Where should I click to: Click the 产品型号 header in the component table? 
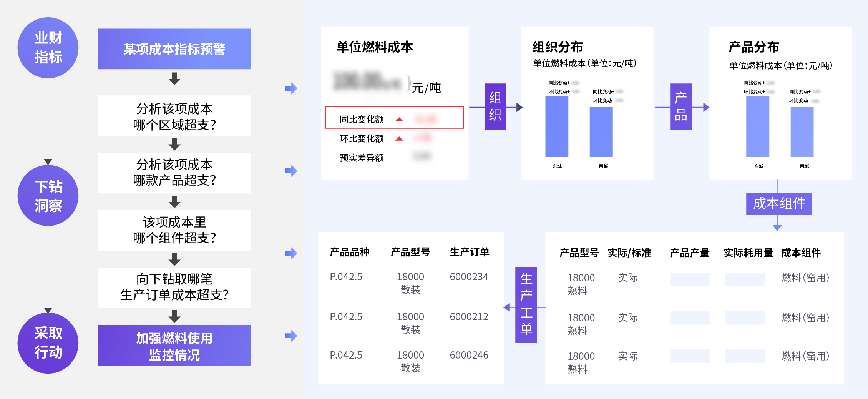pyautogui.click(x=579, y=253)
